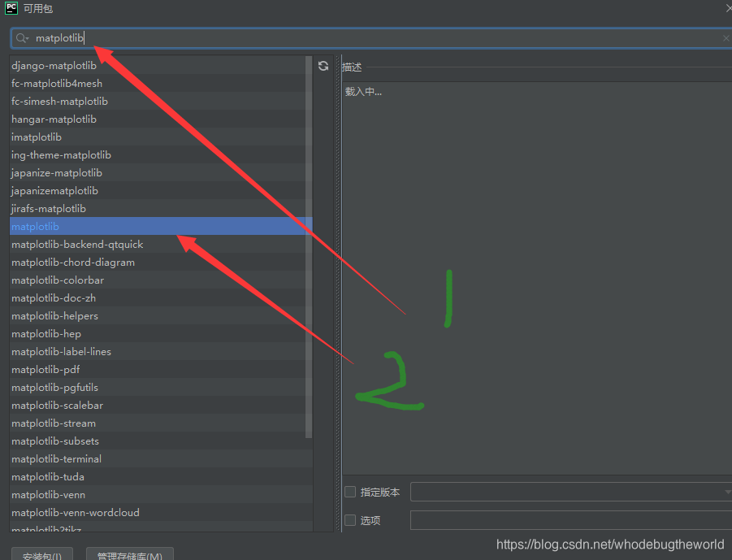Select django-matplotlib in package list
This screenshot has width=732, height=560.
point(161,65)
